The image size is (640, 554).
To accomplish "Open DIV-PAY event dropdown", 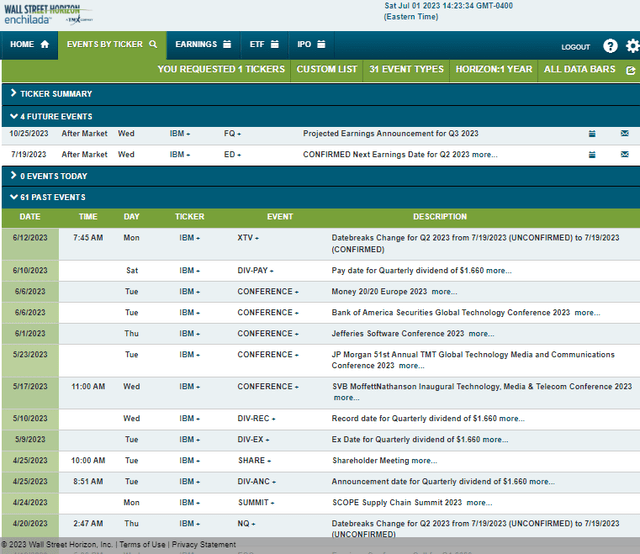I will (x=255, y=270).
